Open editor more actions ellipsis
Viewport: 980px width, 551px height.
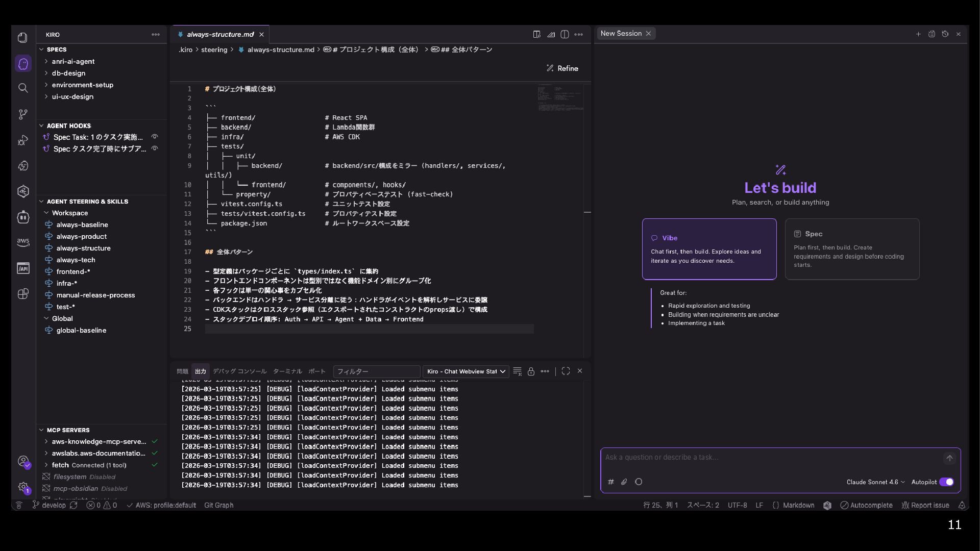point(578,34)
